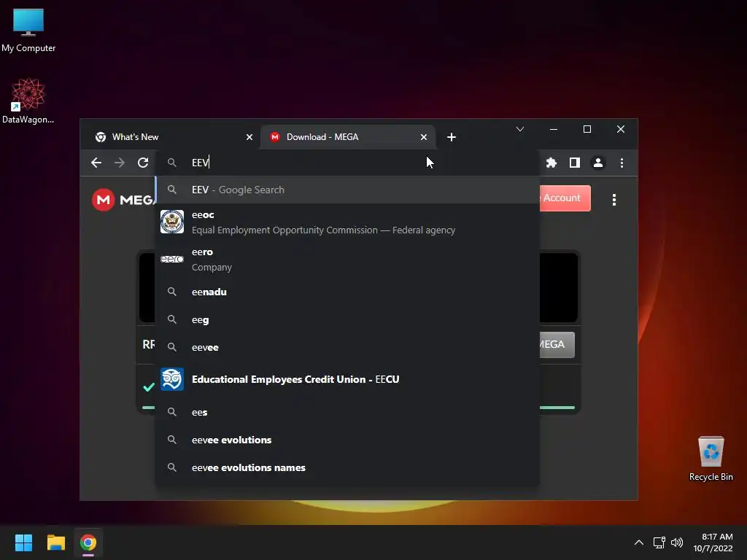Expand the tab search chevron
The height and width of the screenshot is (560, 747).
[x=519, y=129]
